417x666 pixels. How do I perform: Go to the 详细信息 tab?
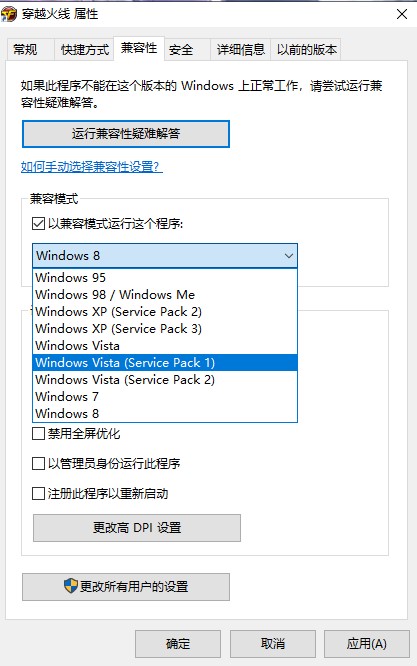point(241,50)
